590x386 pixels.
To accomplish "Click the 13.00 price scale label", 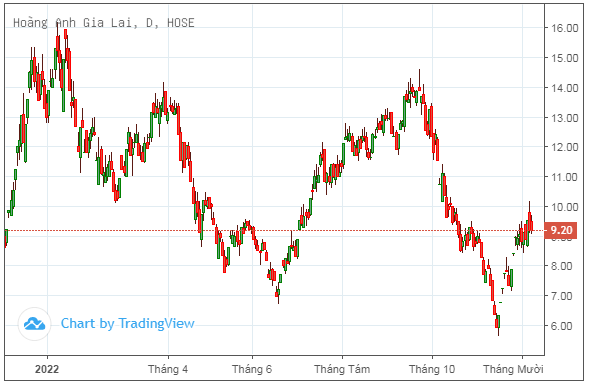I will click(x=564, y=118).
